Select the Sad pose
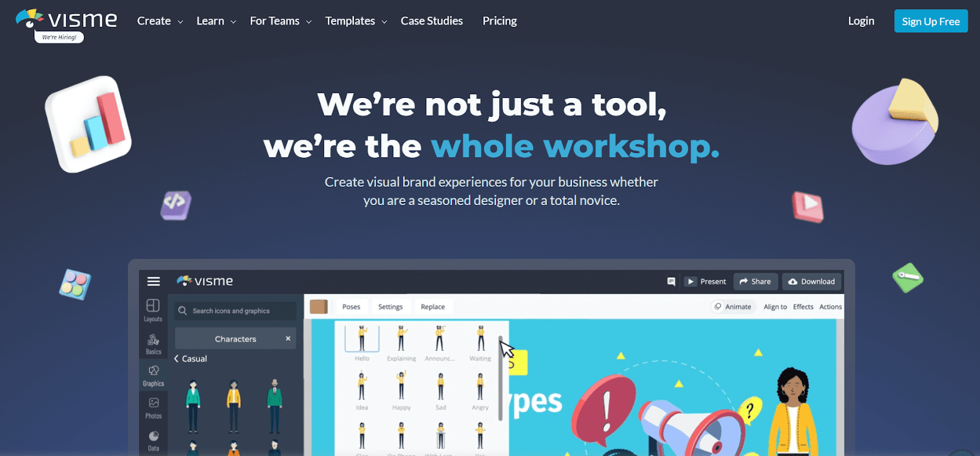 [x=440, y=391]
